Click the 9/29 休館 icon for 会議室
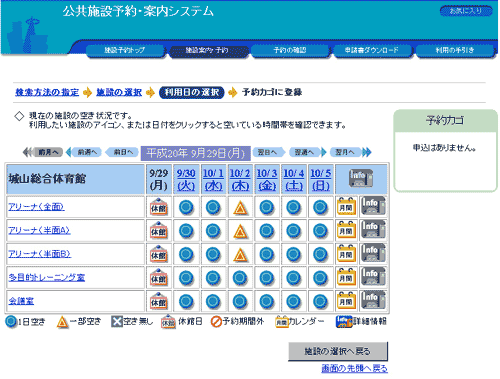The width and height of the screenshot is (500, 379). pyautogui.click(x=159, y=301)
